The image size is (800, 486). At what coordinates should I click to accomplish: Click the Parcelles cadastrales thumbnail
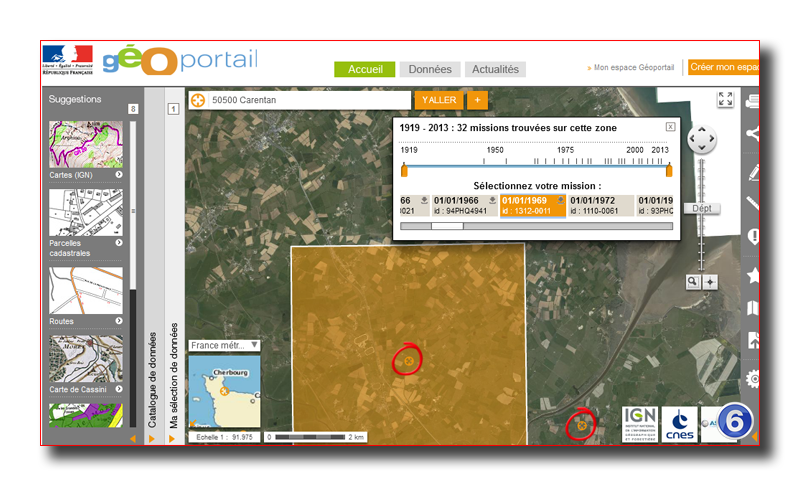pyautogui.click(x=86, y=213)
